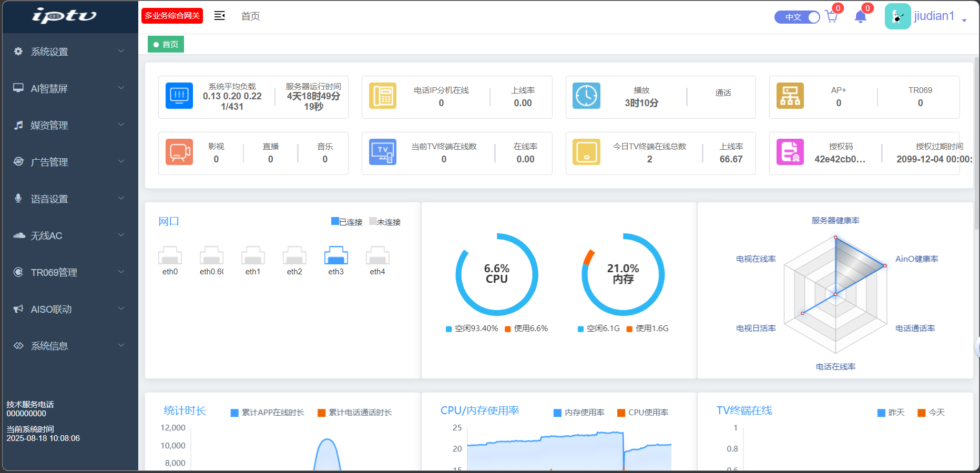Click the sidebar collapse hamburger icon

point(220,16)
